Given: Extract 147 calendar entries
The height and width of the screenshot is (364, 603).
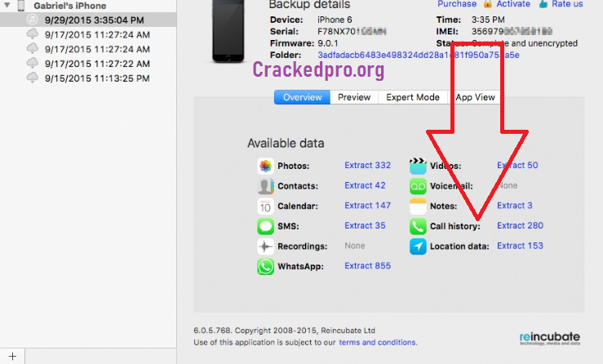Looking at the screenshot, I should (x=367, y=206).
